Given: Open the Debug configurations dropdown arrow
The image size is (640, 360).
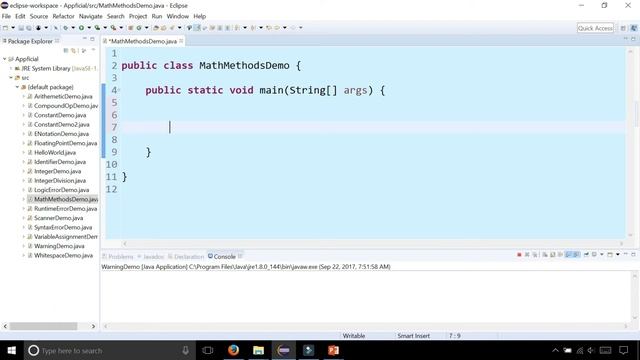Looking at the screenshot, I should pos(73,28).
